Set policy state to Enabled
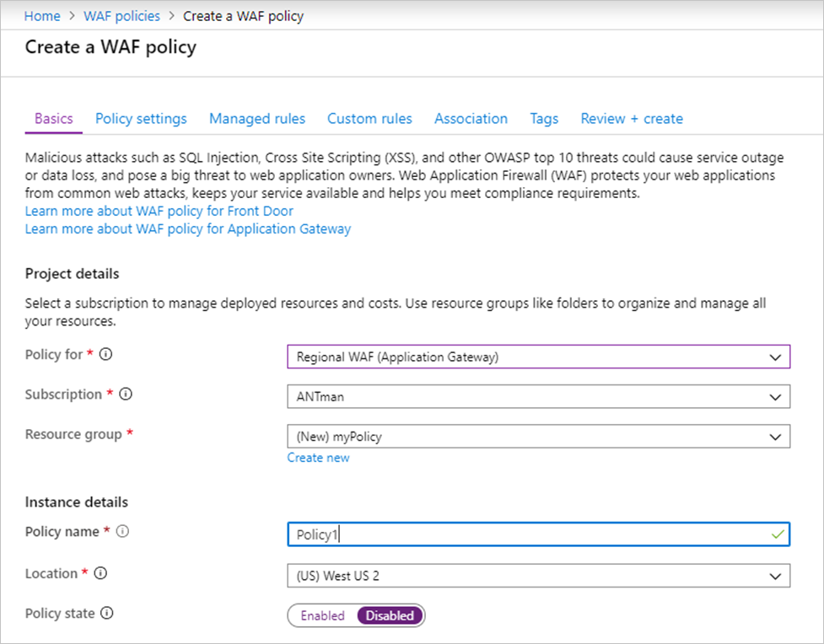 pyautogui.click(x=321, y=615)
